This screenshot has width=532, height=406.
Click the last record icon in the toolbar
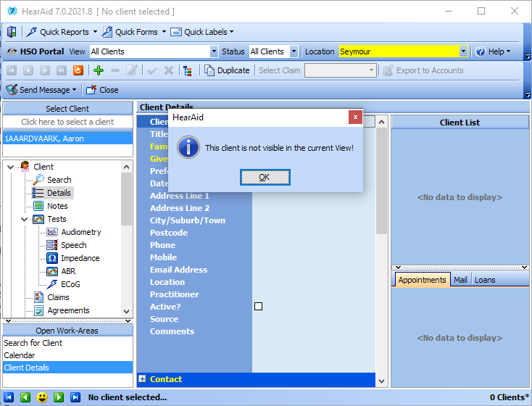coord(62,70)
